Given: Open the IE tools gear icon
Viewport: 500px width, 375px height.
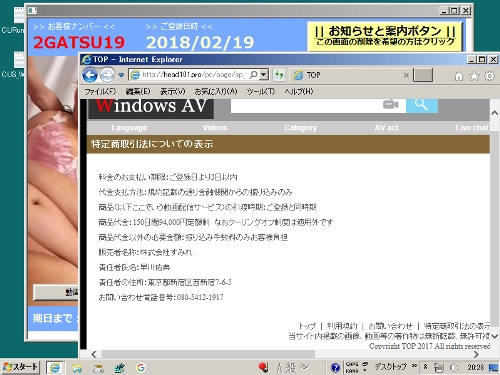Looking at the screenshot, I should pyautogui.click(x=489, y=76).
